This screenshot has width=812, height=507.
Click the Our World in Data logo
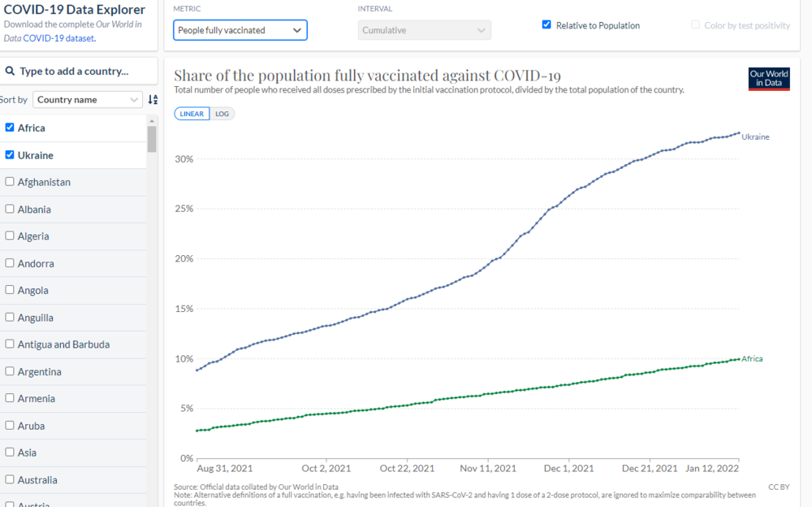[x=768, y=79]
